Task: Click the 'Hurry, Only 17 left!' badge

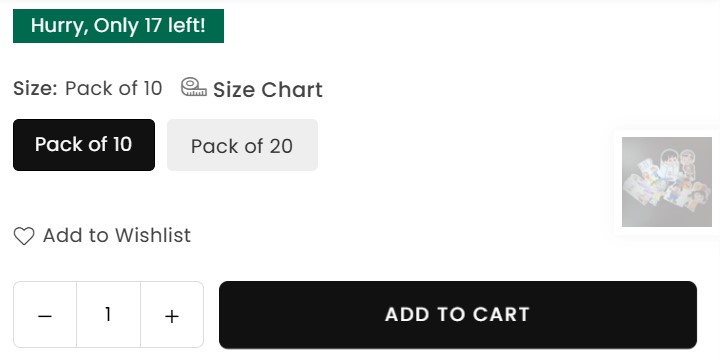Action: tap(118, 26)
